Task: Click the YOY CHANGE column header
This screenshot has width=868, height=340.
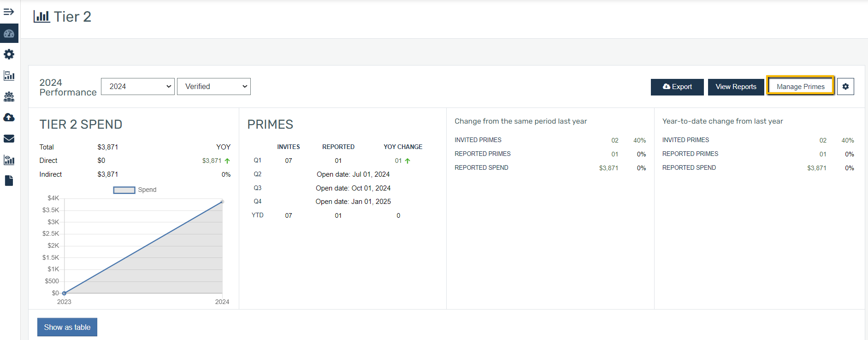Action: pos(403,147)
